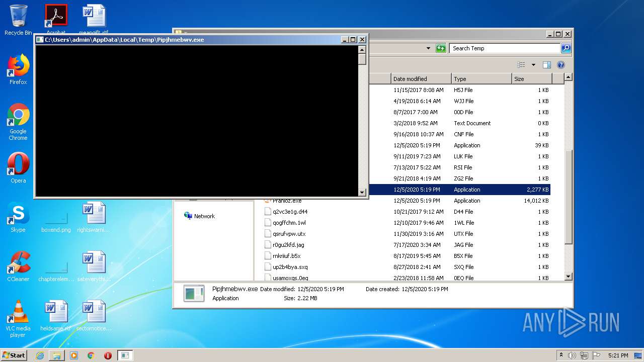644x362 pixels.
Task: Click the console window scroll down arrow
Action: click(x=362, y=192)
